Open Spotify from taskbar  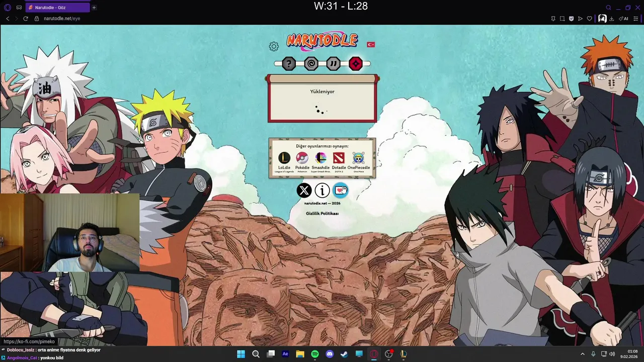[x=315, y=354]
